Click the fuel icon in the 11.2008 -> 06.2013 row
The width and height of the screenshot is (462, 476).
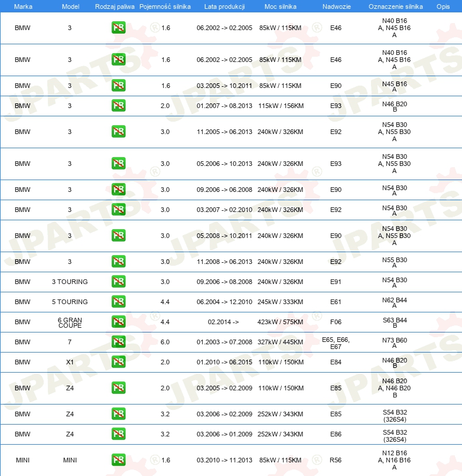(x=119, y=262)
